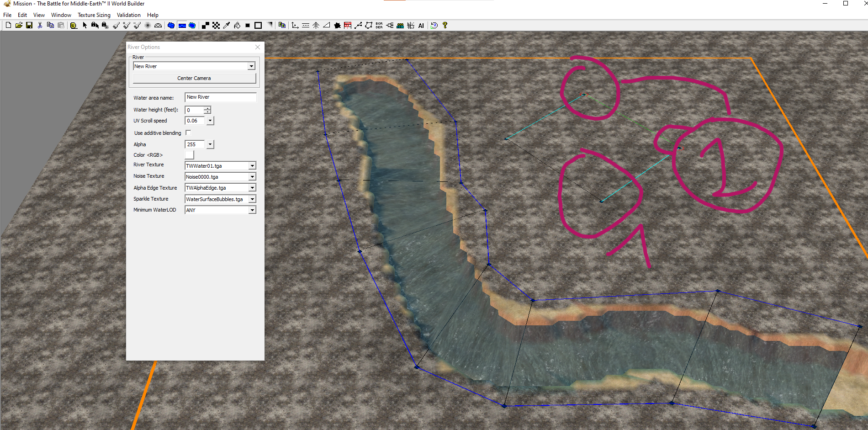The image size is (868, 430).
Task: Expand the New River selection dropdown
Action: [x=251, y=66]
